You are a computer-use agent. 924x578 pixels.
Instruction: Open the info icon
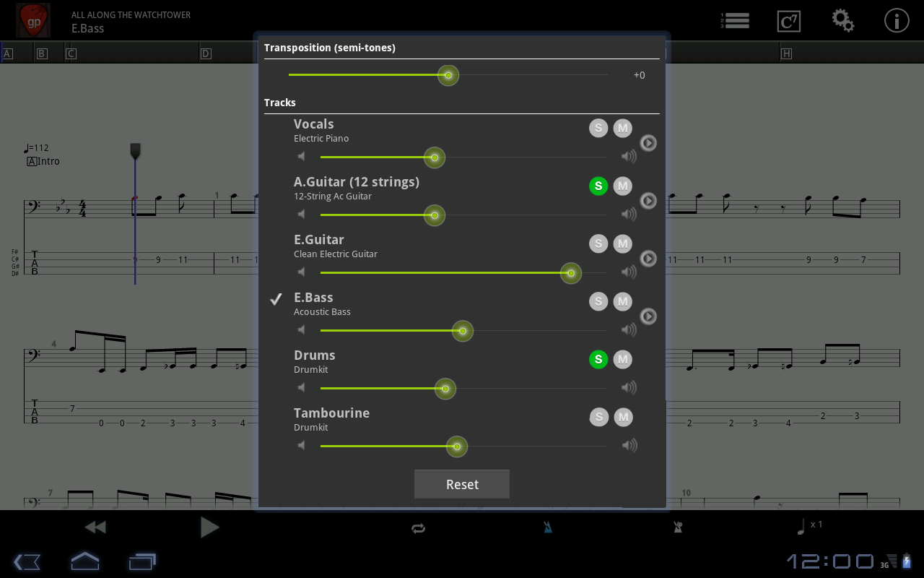click(897, 20)
